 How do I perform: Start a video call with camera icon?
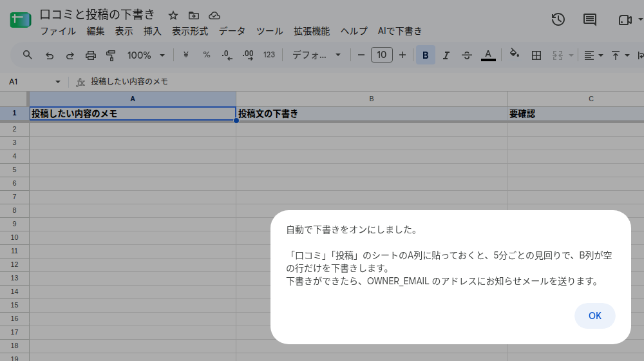pyautogui.click(x=625, y=19)
